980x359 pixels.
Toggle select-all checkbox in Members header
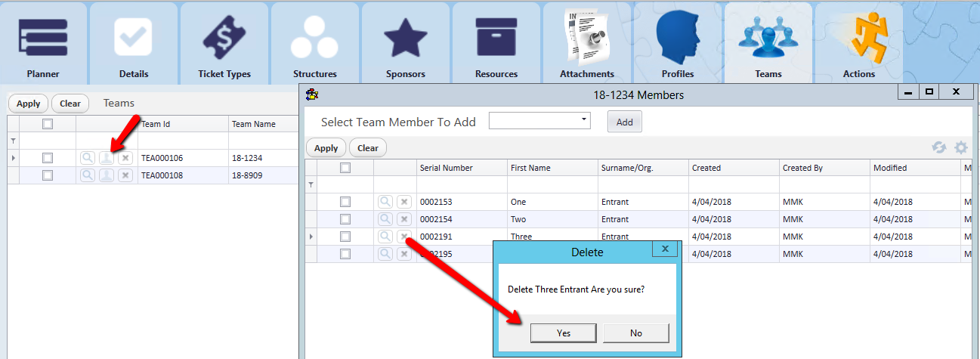[345, 168]
